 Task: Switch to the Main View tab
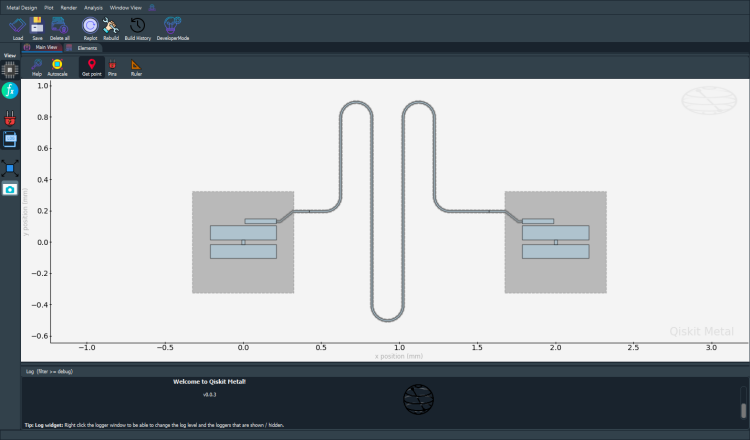42,47
